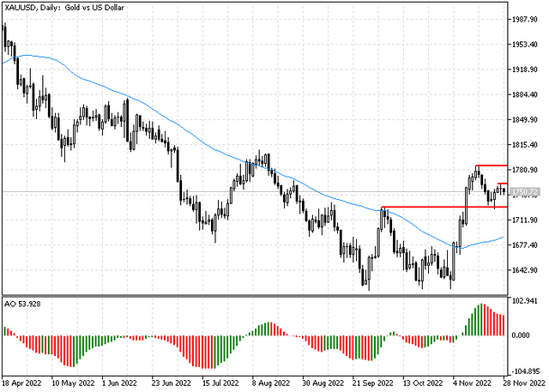Image resolution: width=549 pixels, height=392 pixels.
Task: Click the 1987.90 price scale label
Action: pos(524,19)
